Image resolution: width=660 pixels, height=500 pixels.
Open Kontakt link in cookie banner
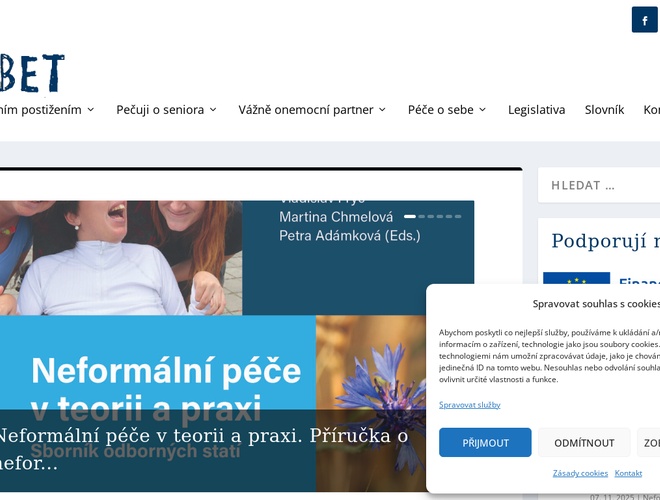click(628, 473)
